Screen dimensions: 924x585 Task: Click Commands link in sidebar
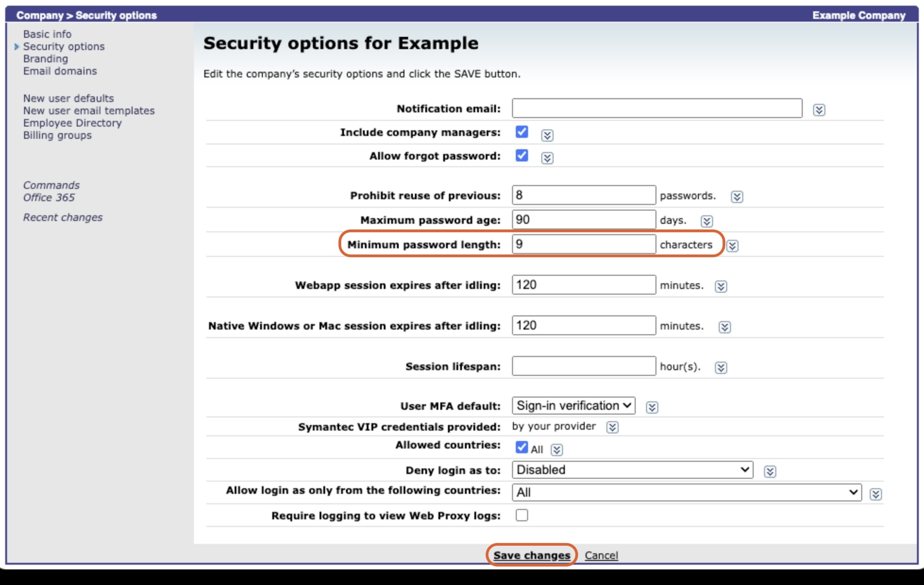coord(51,185)
